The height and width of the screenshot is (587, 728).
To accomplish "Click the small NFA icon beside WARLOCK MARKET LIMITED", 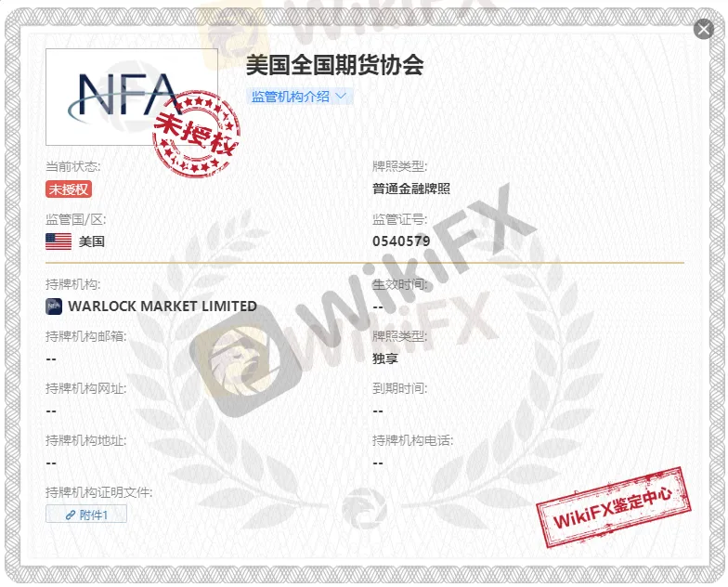I will 54,307.
